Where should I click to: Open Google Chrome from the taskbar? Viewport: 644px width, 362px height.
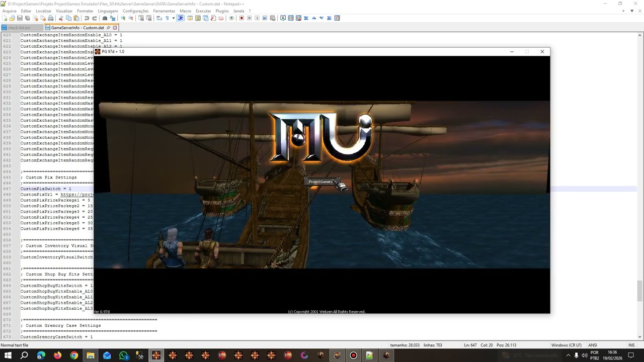(74, 355)
